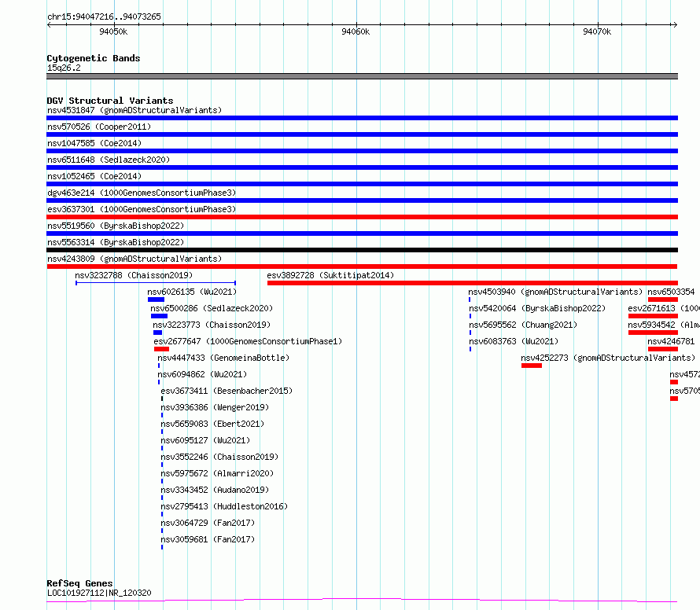Click the 94070k ruler tick label
The image size is (700, 610).
[597, 31]
